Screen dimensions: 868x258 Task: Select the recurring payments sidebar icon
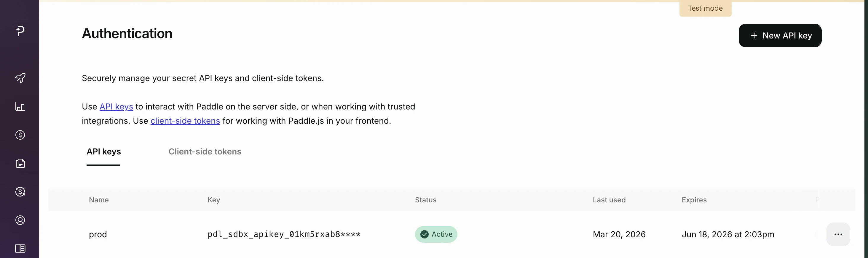(20, 192)
